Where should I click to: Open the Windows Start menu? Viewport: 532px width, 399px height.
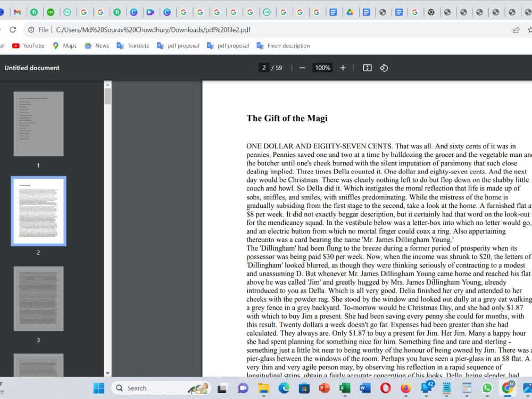pyautogui.click(x=99, y=388)
